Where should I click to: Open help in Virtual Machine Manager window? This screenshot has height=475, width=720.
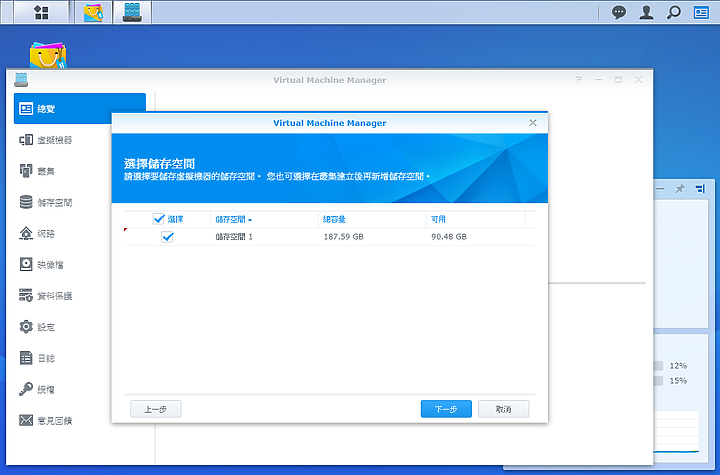(x=579, y=80)
